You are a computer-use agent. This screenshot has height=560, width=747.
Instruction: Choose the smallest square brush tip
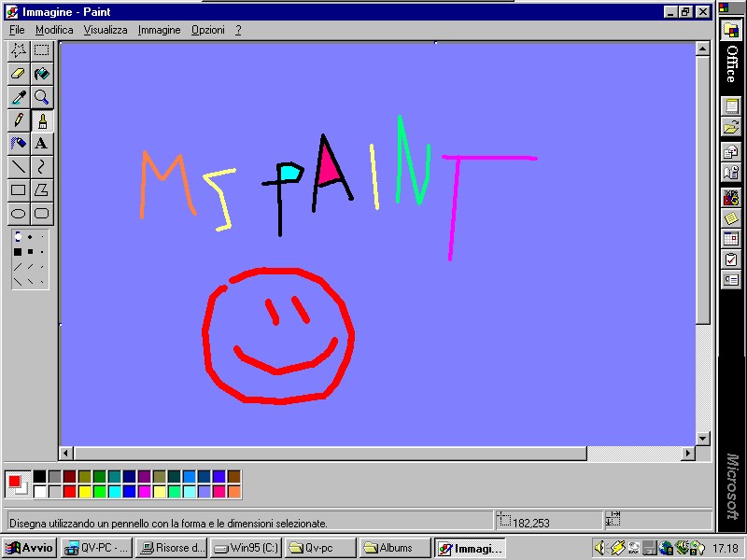click(x=42, y=251)
